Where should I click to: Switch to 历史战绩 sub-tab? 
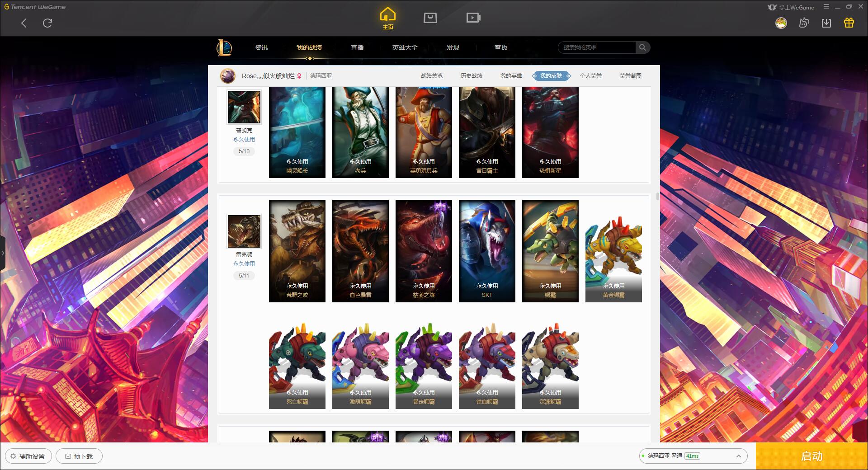point(472,76)
